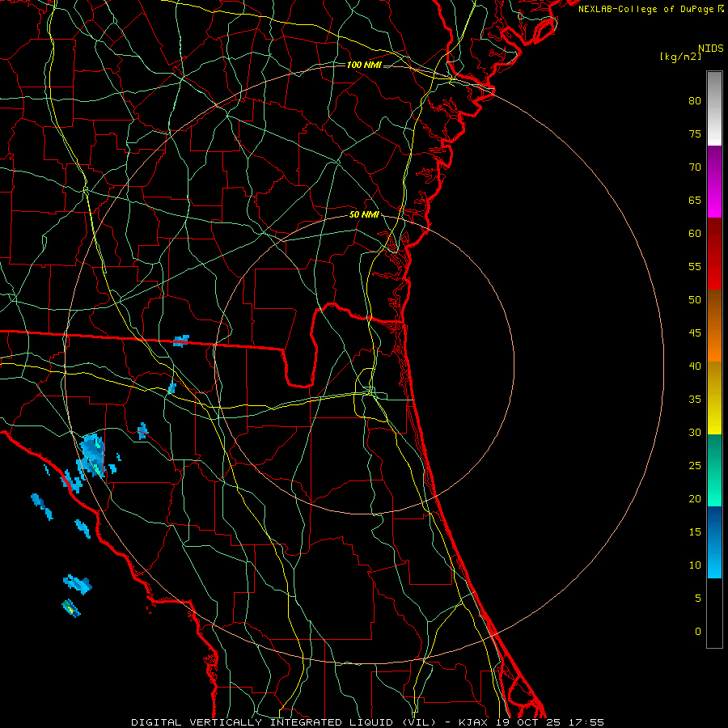Click the scale value 15

[695, 531]
